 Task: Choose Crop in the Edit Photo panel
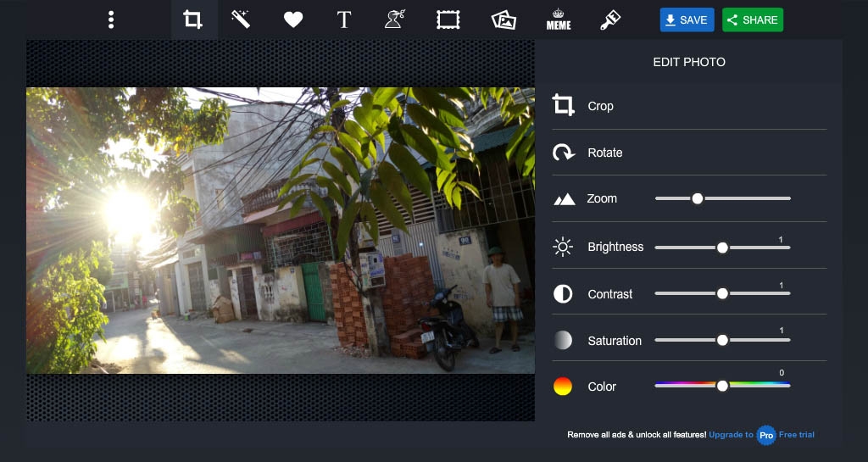(x=689, y=106)
